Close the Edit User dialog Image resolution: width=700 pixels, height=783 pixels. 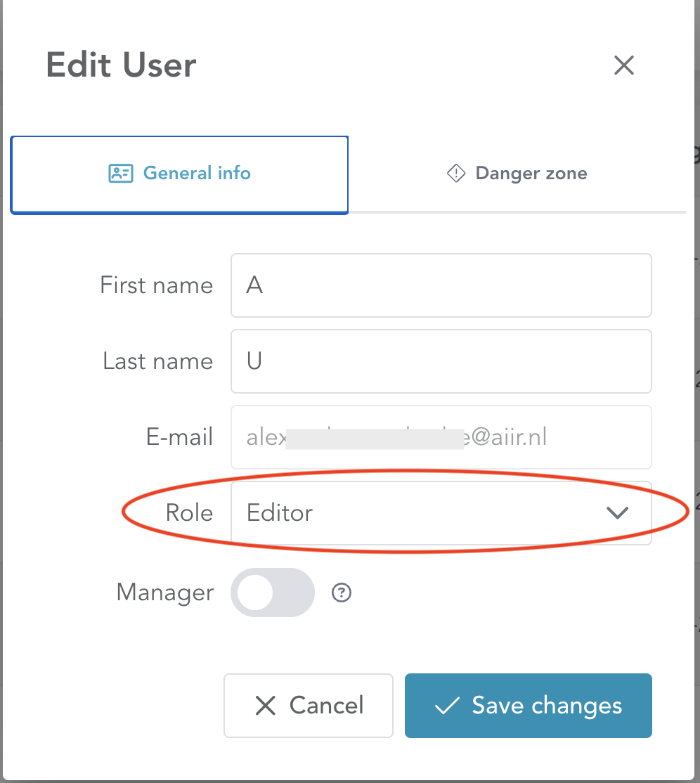(x=624, y=65)
